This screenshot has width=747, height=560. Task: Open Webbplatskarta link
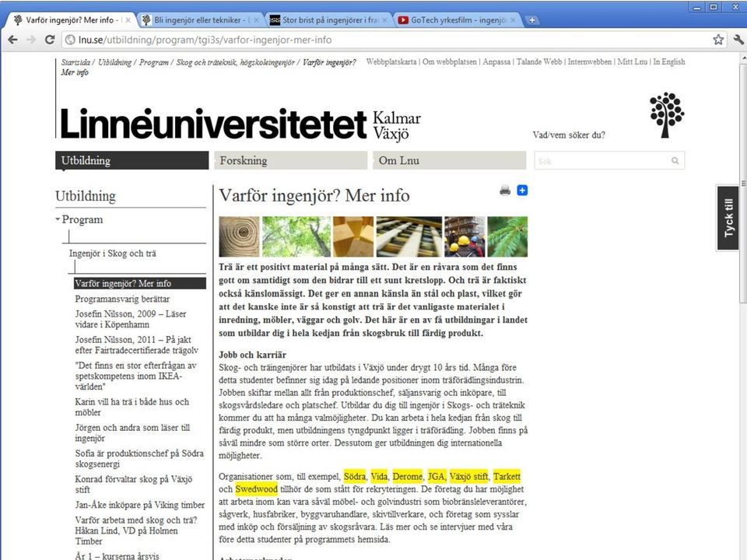click(391, 62)
